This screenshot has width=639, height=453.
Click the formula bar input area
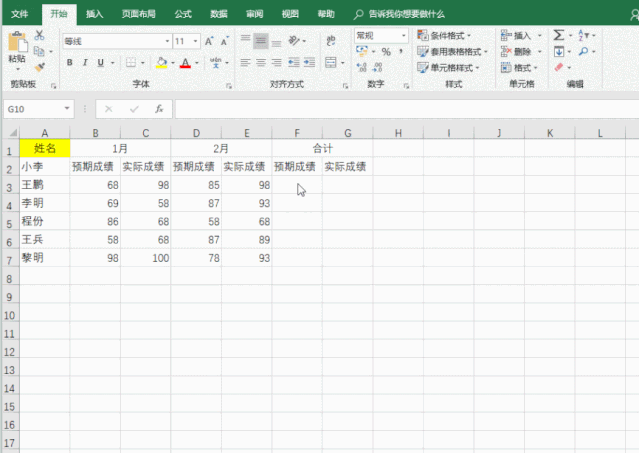point(407,109)
